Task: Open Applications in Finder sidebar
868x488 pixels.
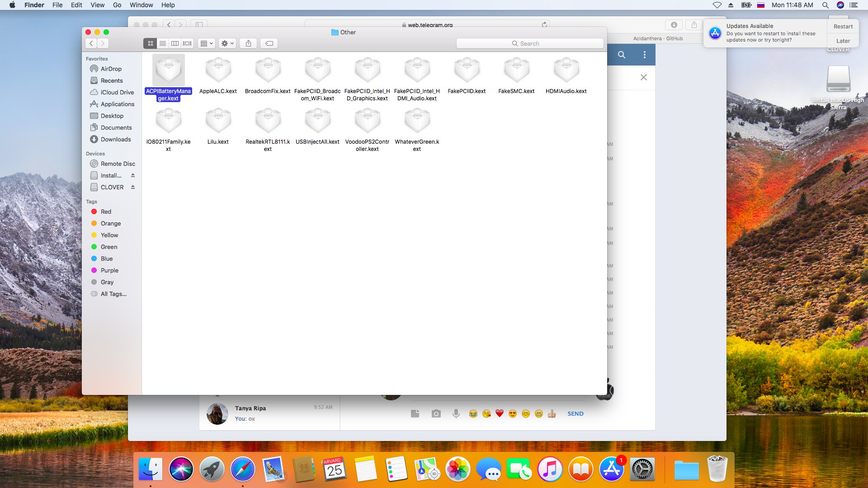Action: coord(118,104)
